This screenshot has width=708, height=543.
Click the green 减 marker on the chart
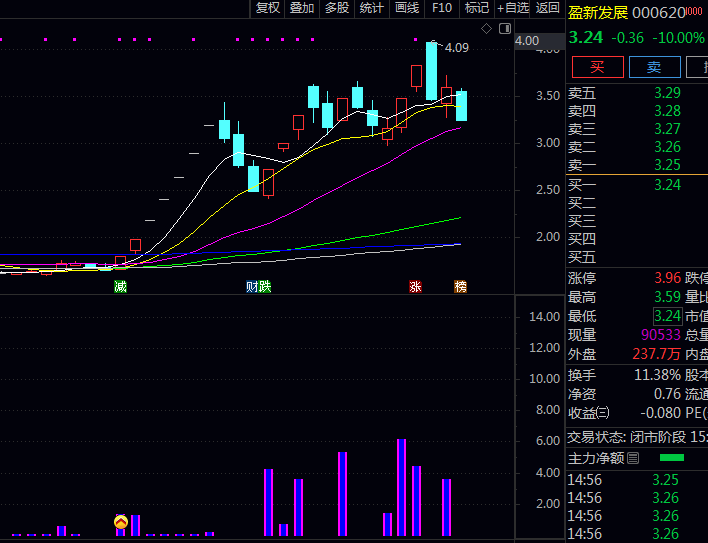point(121,287)
